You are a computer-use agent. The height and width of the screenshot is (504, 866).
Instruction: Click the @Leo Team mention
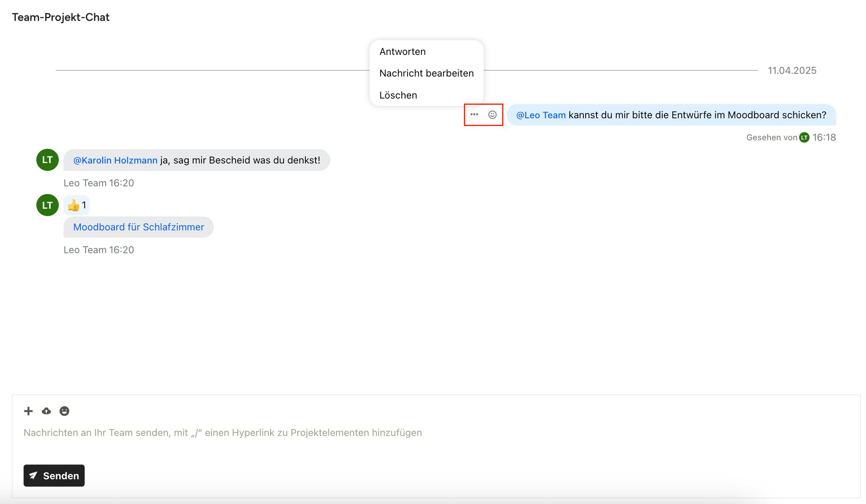[x=541, y=115]
